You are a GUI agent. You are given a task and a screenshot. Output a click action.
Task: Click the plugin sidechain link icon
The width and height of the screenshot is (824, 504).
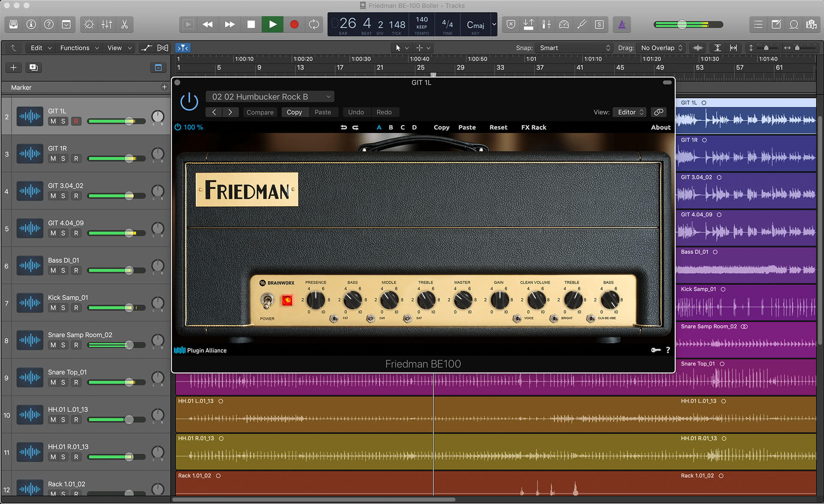(658, 112)
